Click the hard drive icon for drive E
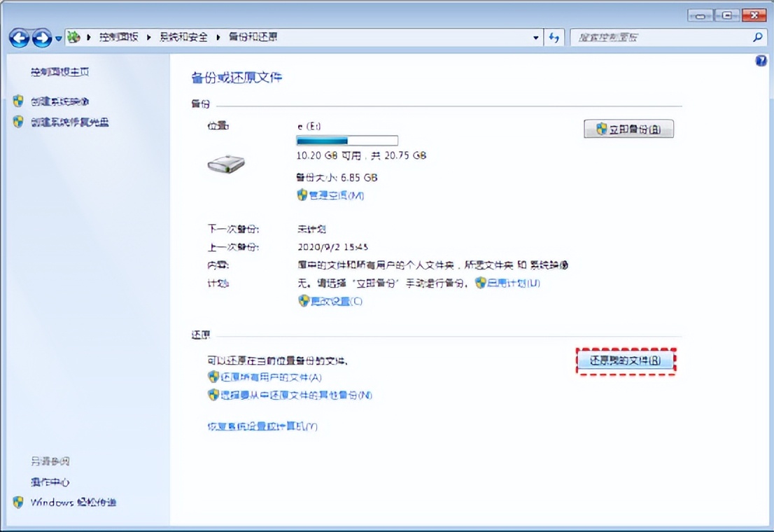Screen dimensions: 774x532 tap(224, 165)
